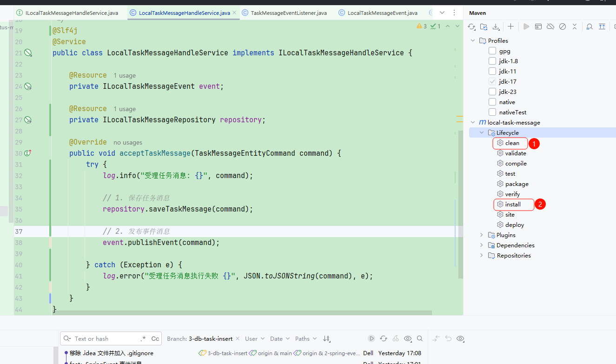616x364 pixels.
Task: Click Maven Reload All Projects icon
Action: click(471, 27)
